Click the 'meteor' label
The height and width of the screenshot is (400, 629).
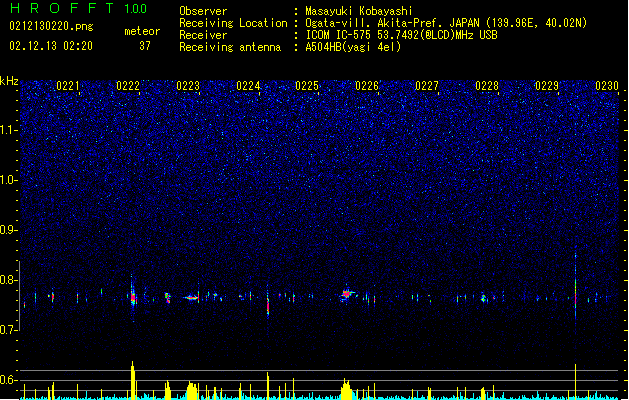pos(142,31)
